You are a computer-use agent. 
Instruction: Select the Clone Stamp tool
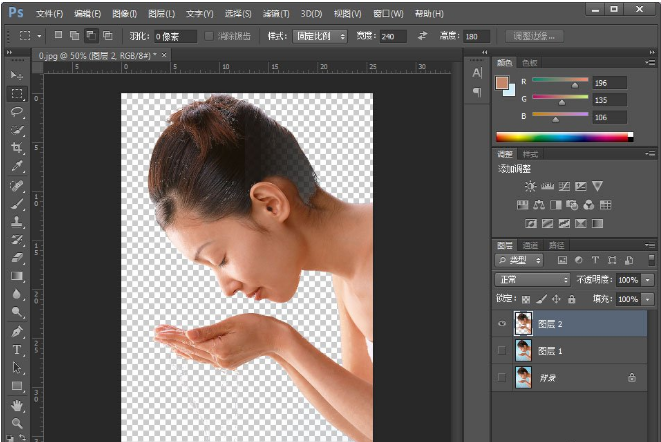pos(17,222)
